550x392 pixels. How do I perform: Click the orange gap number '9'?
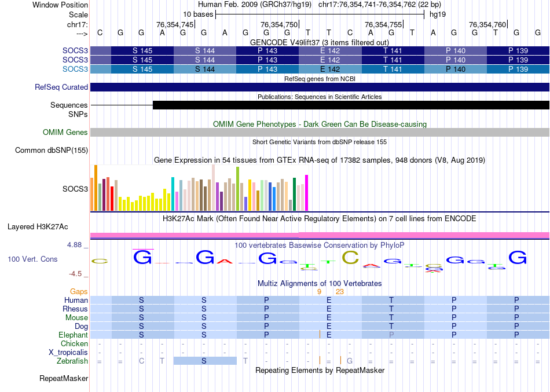tap(319, 292)
